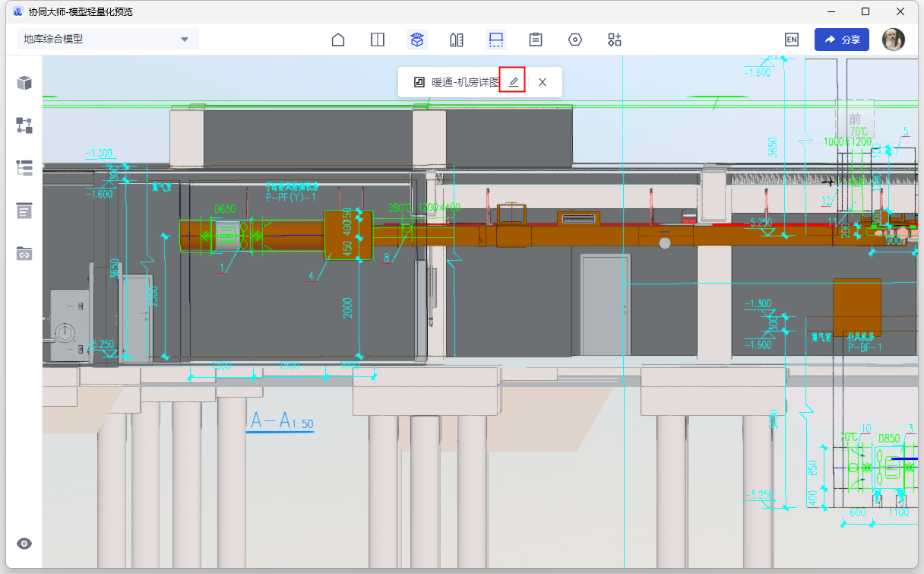The height and width of the screenshot is (574, 924).
Task: Click the hexagon settings icon
Action: pos(575,40)
